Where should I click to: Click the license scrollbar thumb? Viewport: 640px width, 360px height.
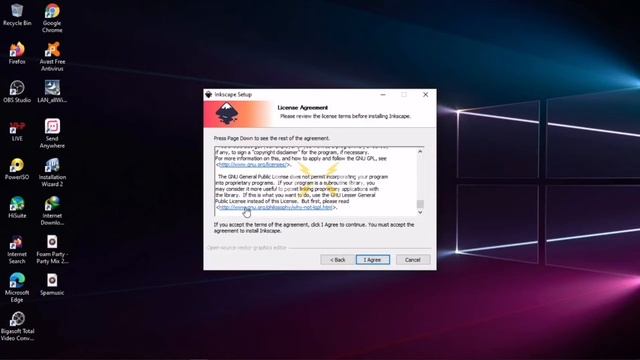pos(420,204)
